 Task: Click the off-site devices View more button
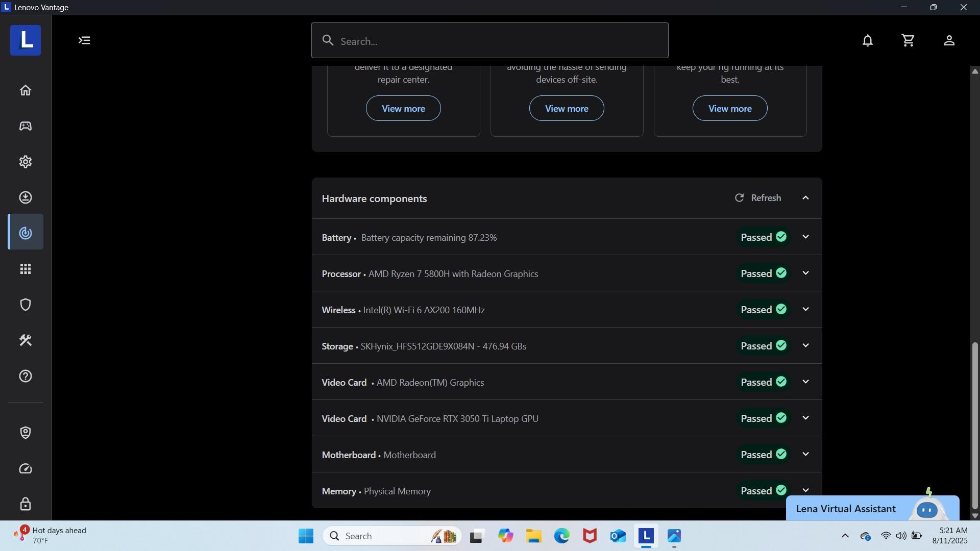click(x=567, y=108)
